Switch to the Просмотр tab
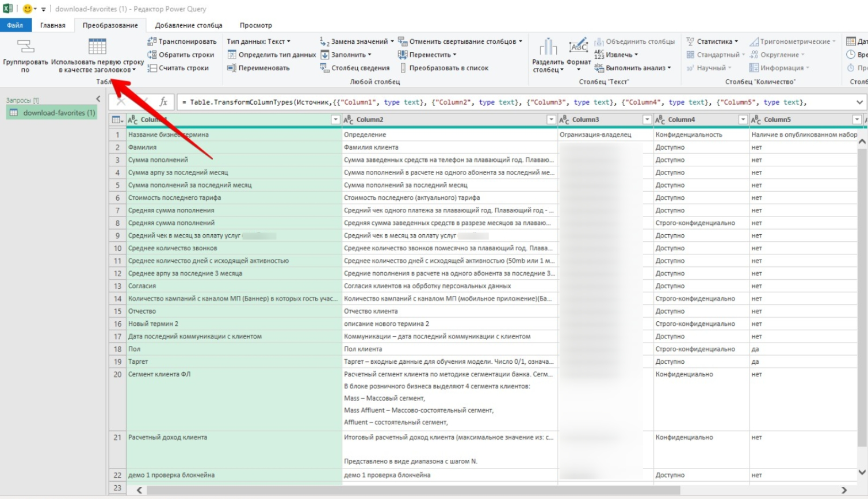 point(256,25)
